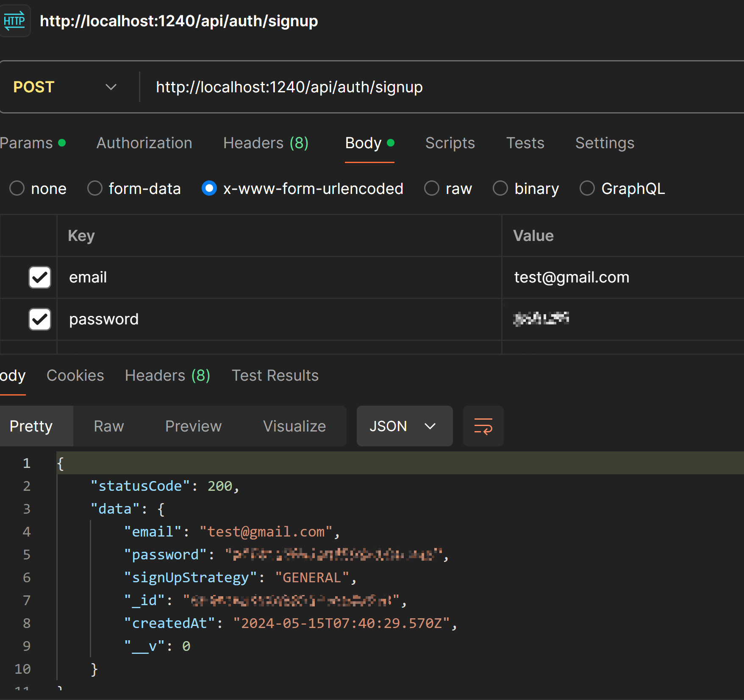This screenshot has height=700, width=744.
Task: Click the "createdAt" timestamp line
Action: (291, 623)
